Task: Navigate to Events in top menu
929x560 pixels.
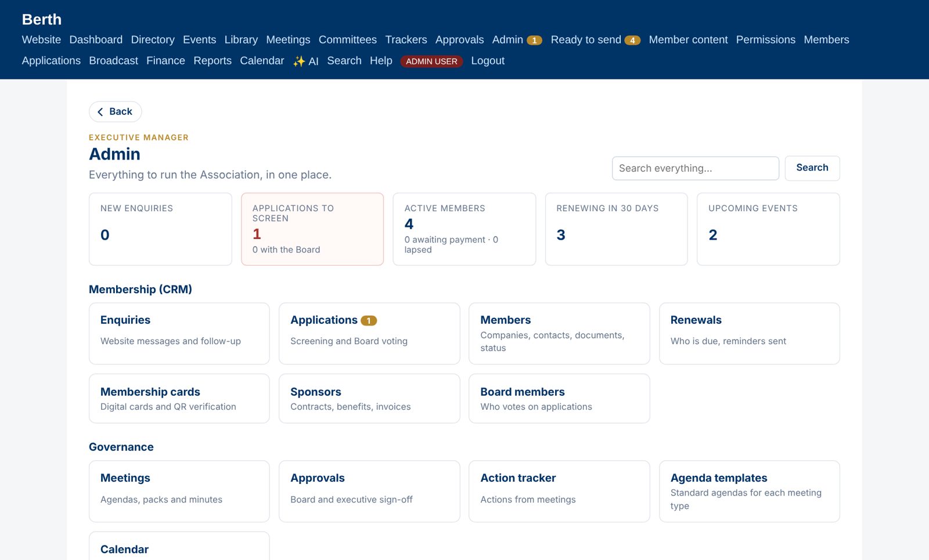Action: (199, 39)
